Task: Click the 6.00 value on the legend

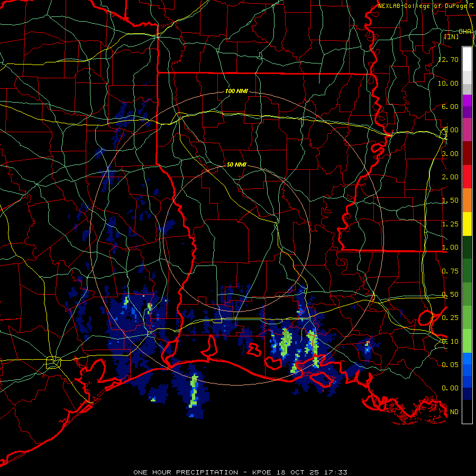Action: (450, 106)
